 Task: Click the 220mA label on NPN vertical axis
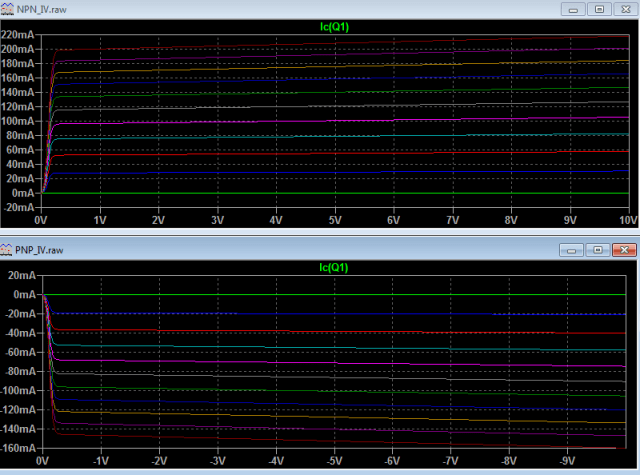tap(19, 35)
